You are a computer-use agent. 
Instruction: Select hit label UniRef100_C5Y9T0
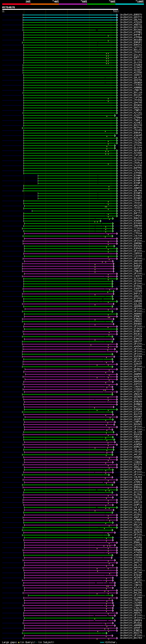click(131, 53)
